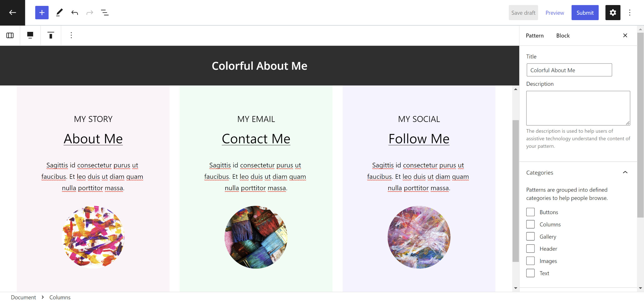
Task: Select the Tools pencil icon
Action: point(59,12)
